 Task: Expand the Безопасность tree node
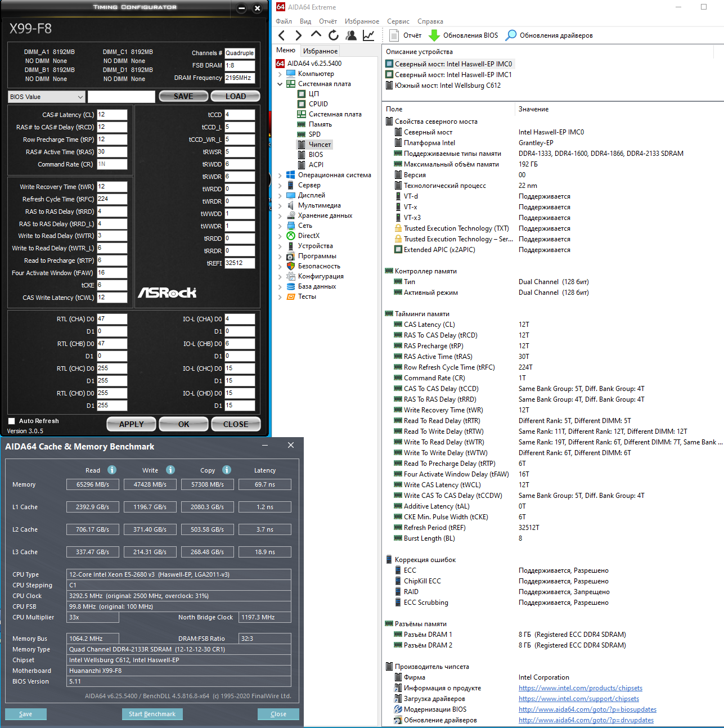(280, 266)
